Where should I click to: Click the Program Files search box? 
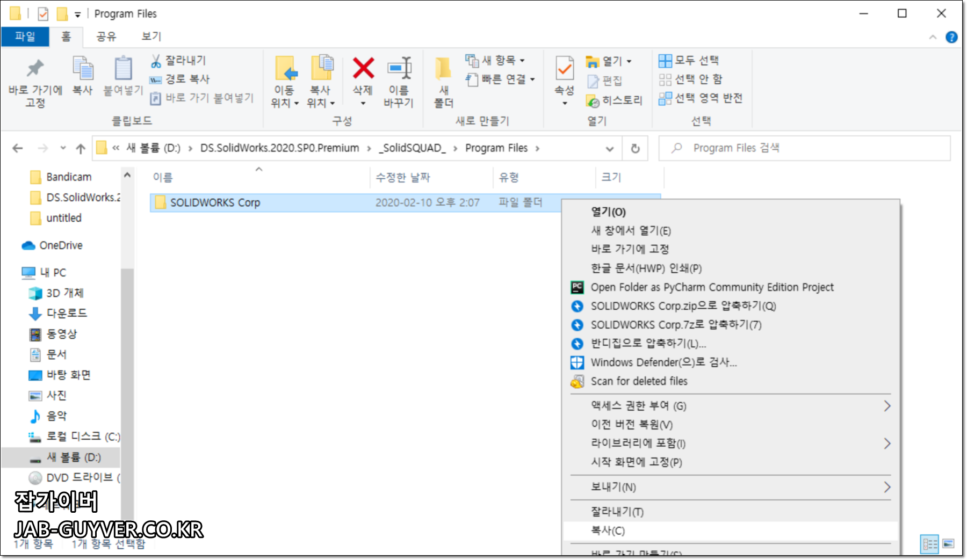pyautogui.click(x=805, y=148)
